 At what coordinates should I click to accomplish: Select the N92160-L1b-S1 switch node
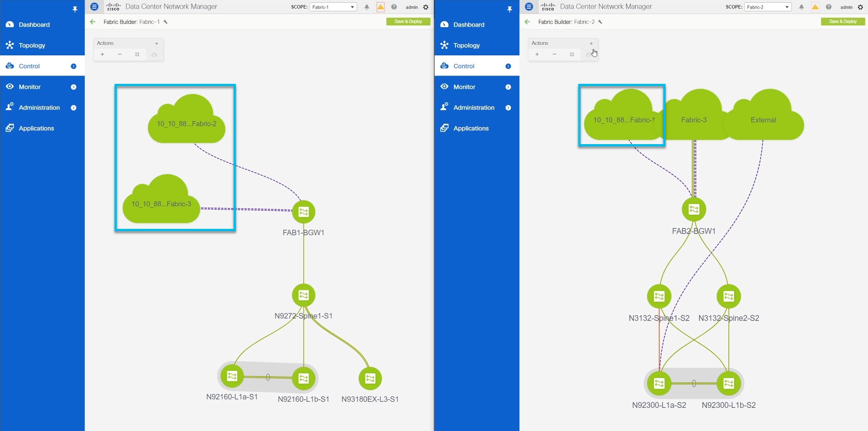304,378
